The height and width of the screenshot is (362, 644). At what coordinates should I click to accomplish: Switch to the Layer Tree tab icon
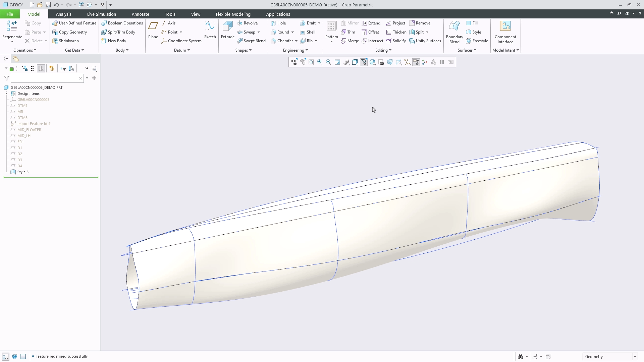click(x=15, y=59)
